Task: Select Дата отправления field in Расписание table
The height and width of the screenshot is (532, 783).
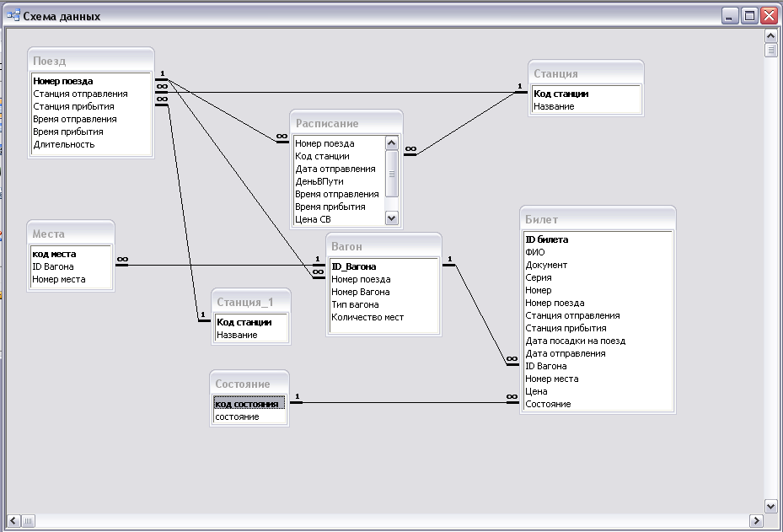Action: [340, 169]
